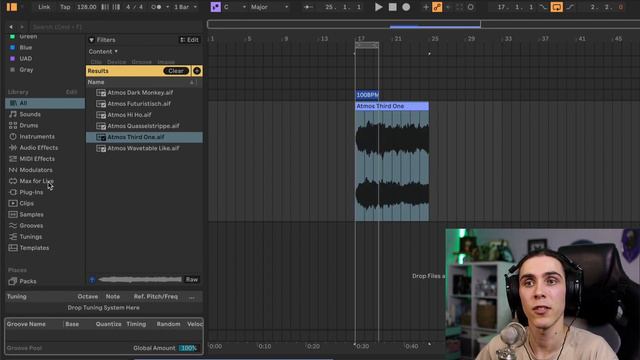Click the Re-enable Automation icon
Screen dimensions: 640x360
[448, 7]
